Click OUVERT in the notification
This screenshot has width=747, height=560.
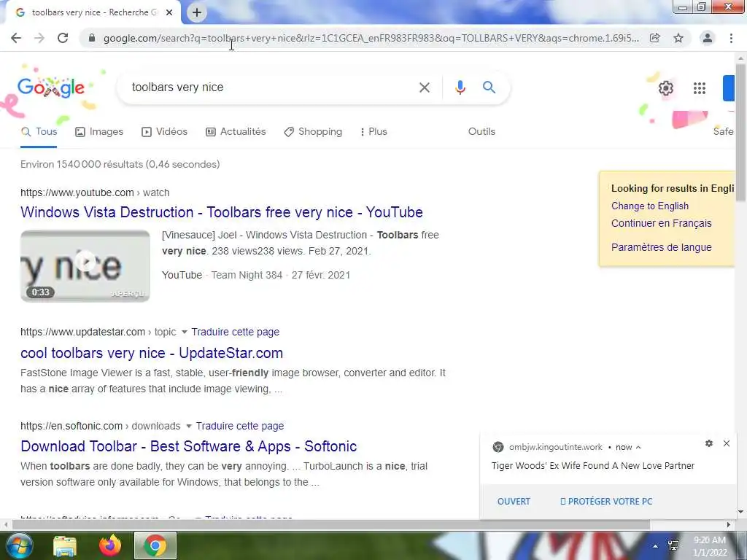[x=514, y=502]
